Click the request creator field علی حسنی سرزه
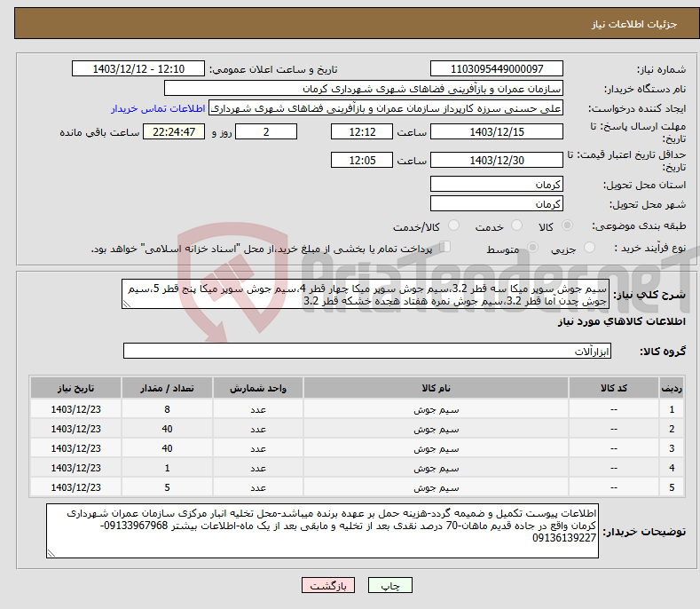 [x=386, y=107]
